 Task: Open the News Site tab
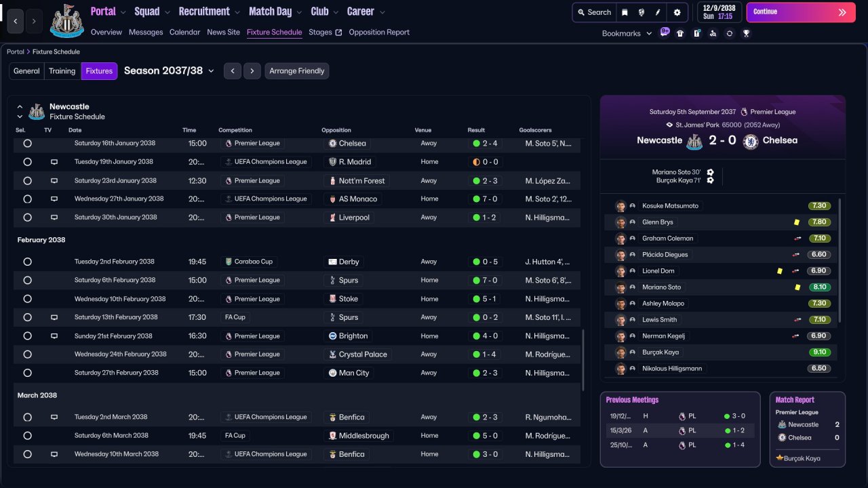click(223, 33)
